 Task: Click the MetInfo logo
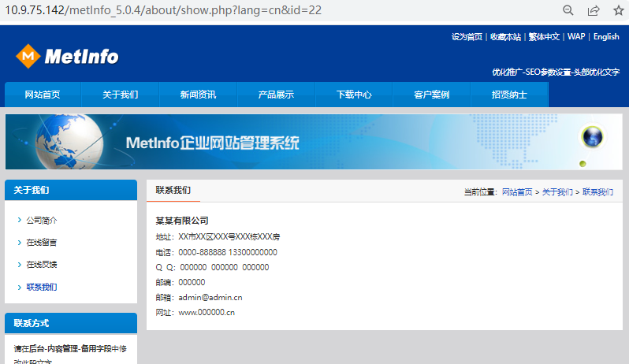pyautogui.click(x=67, y=56)
